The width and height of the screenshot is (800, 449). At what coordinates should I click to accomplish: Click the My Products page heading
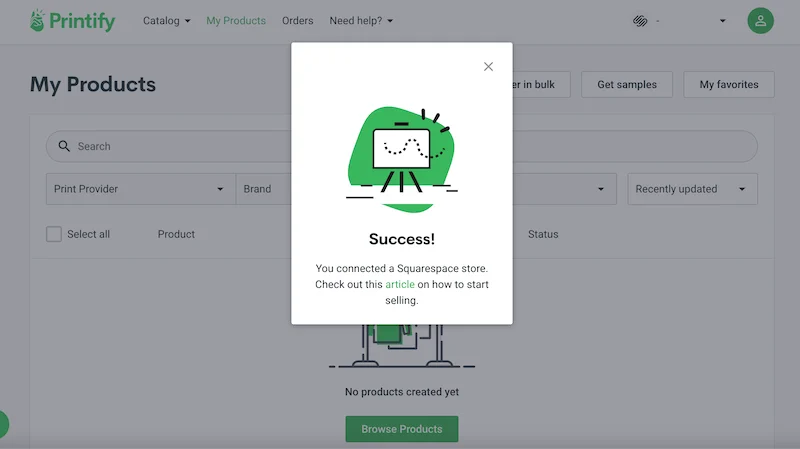pos(93,84)
